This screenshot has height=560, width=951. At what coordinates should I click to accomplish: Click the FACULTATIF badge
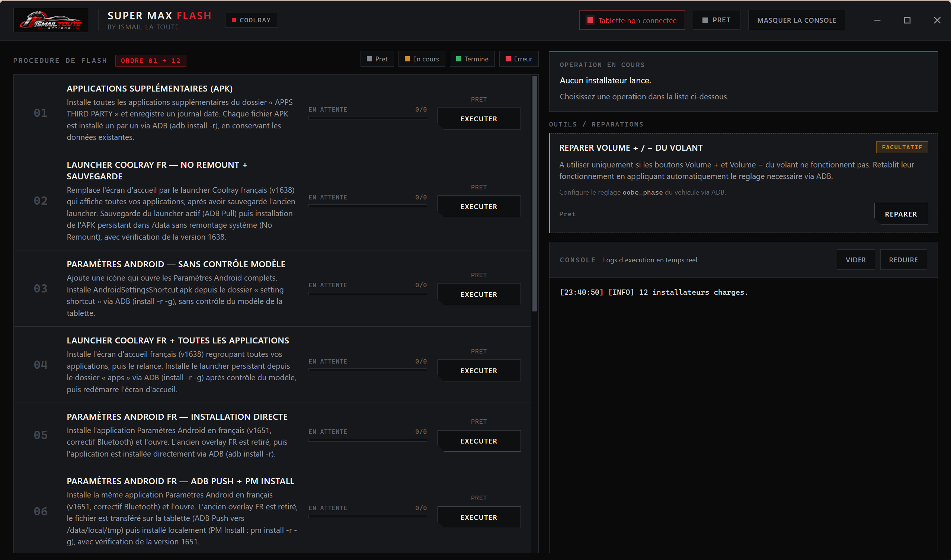(902, 147)
